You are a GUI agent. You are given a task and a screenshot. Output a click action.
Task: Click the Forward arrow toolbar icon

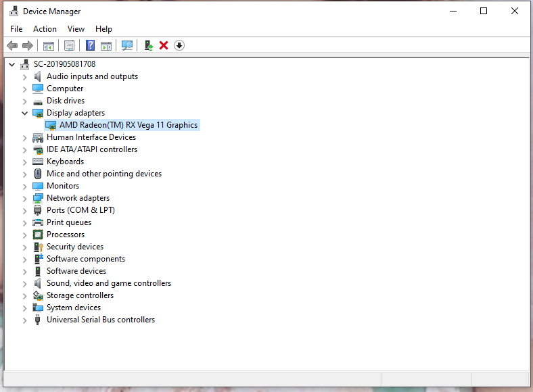click(x=28, y=45)
